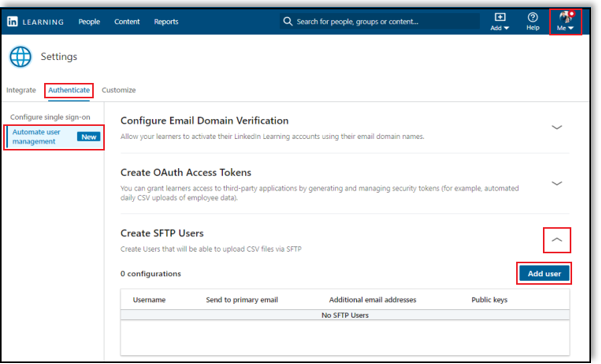Click the LinkedIn Learning logo
601x364 pixels.
35,22
